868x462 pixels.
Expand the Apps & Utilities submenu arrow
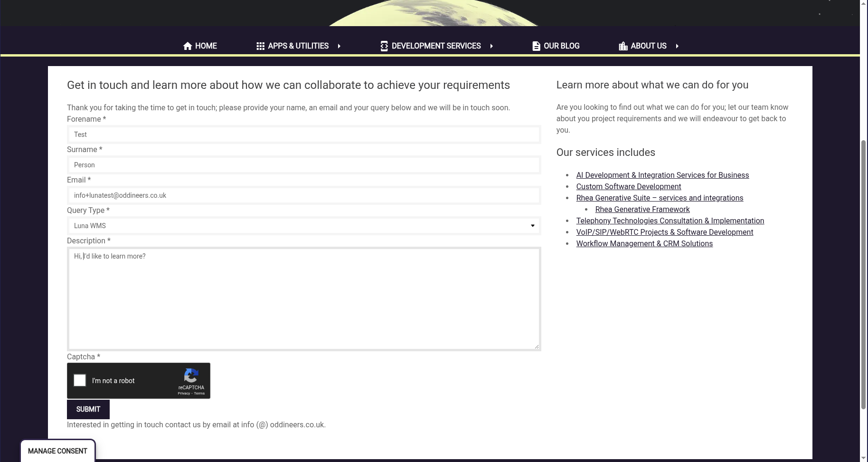[339, 46]
